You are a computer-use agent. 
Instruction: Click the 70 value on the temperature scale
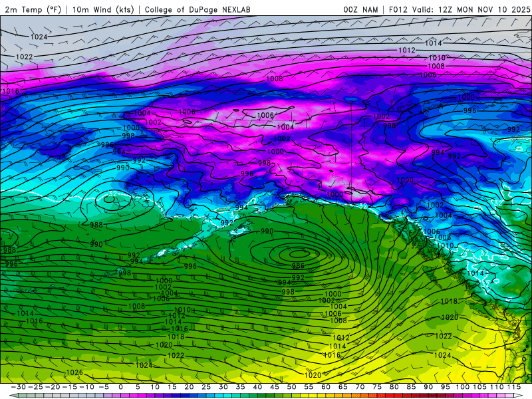(360, 387)
